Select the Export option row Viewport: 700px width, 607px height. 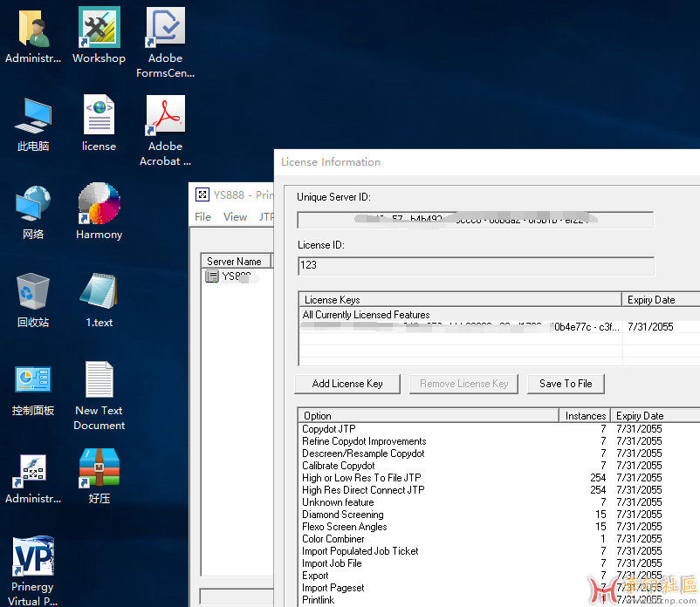point(499,576)
